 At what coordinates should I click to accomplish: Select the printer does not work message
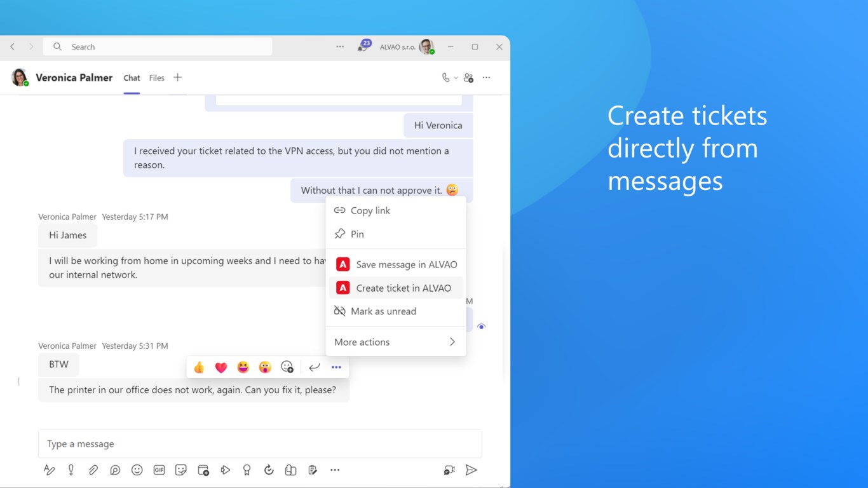[x=193, y=390]
